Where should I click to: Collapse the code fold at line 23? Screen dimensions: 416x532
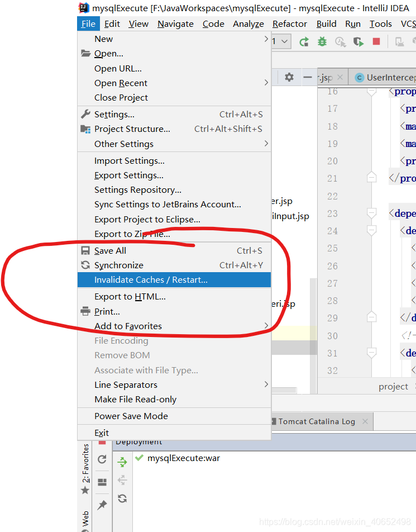pos(371,213)
